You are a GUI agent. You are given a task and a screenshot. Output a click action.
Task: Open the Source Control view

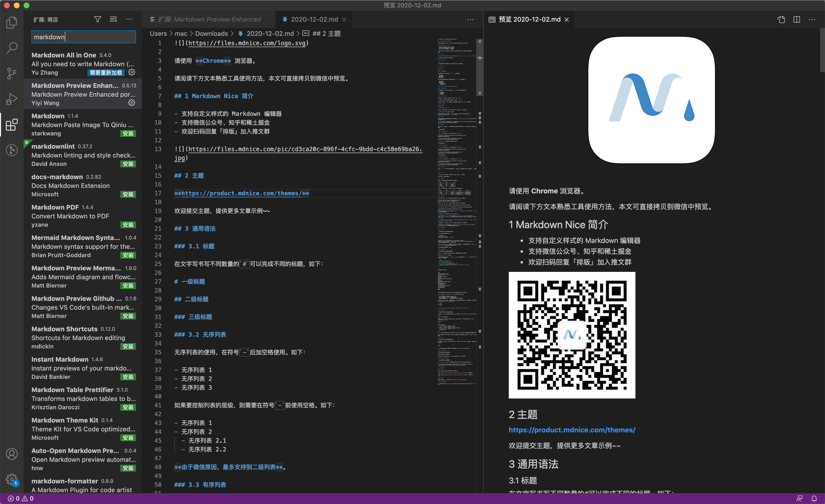12,73
